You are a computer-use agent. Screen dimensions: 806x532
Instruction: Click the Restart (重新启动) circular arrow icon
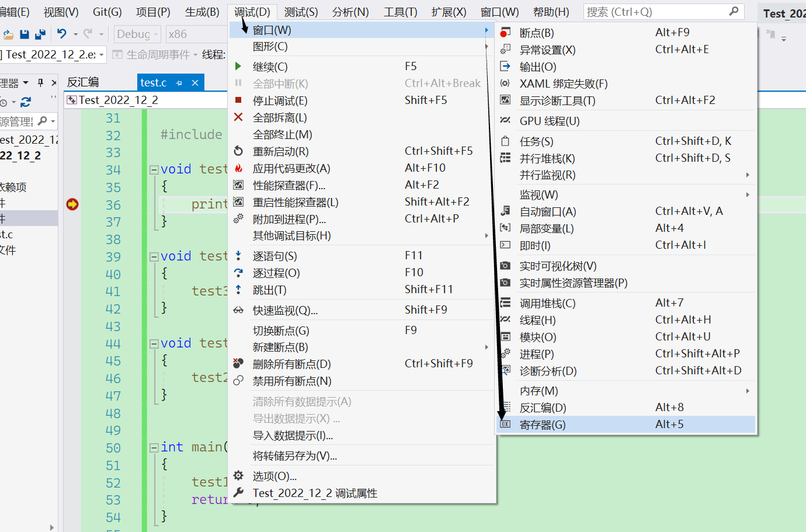[238, 151]
